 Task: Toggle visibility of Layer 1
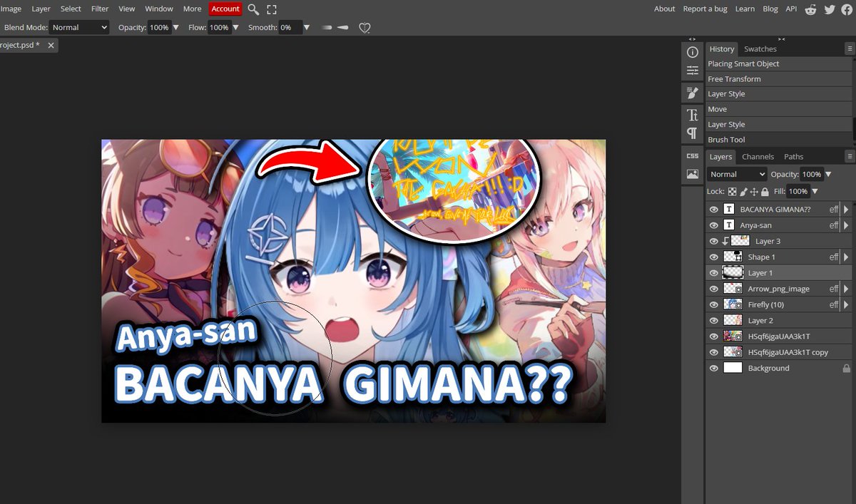tap(713, 273)
